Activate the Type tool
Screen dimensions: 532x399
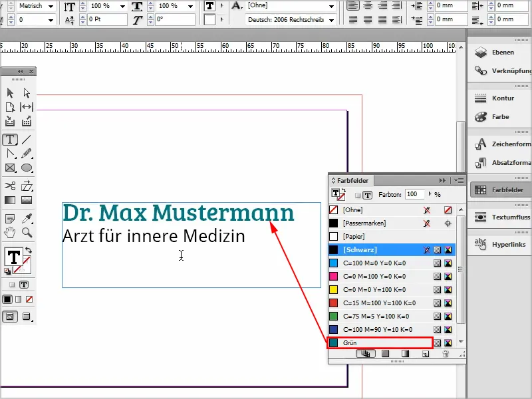(x=10, y=140)
